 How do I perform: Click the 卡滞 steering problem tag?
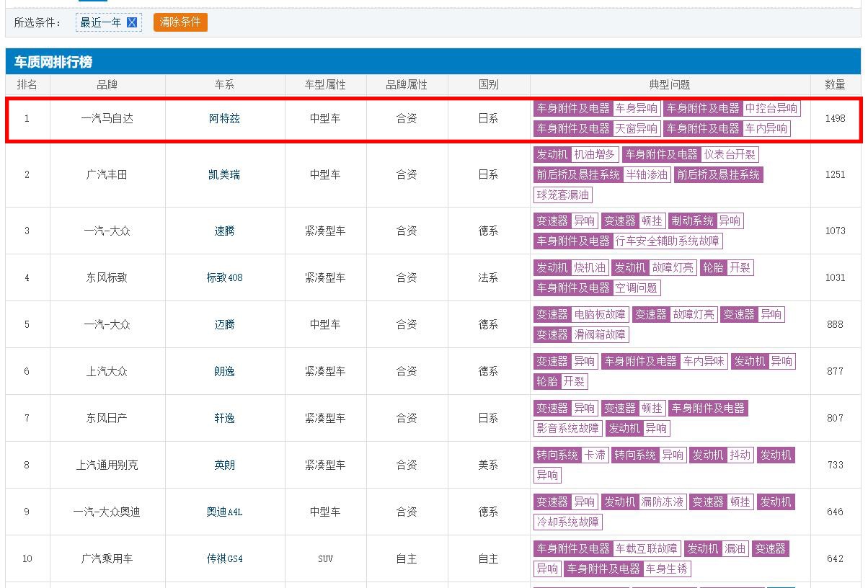pyautogui.click(x=595, y=455)
